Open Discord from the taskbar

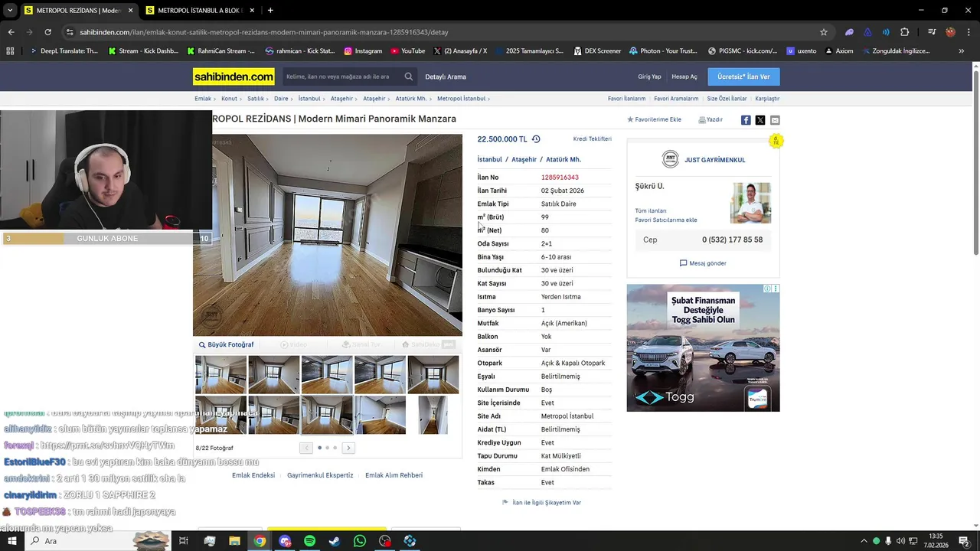(x=285, y=541)
